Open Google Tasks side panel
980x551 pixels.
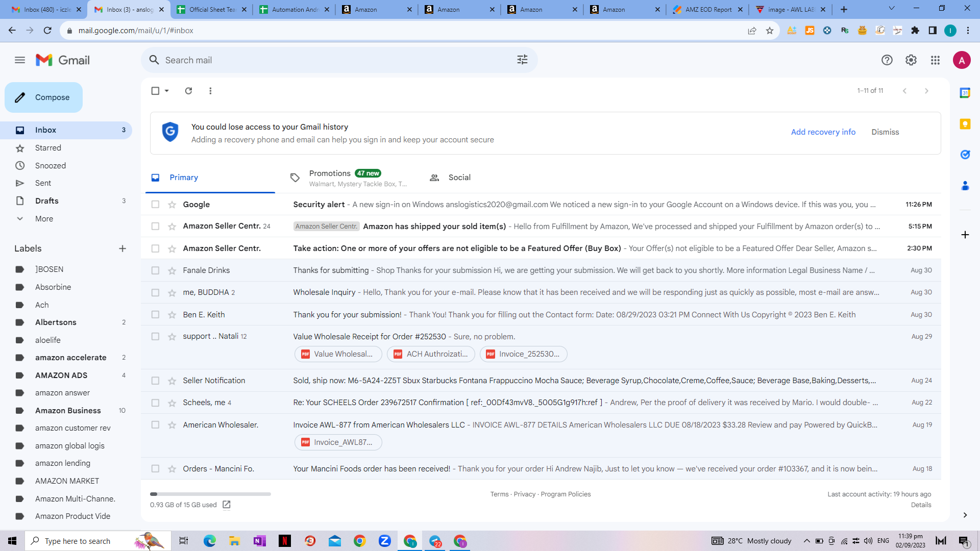[x=965, y=155]
